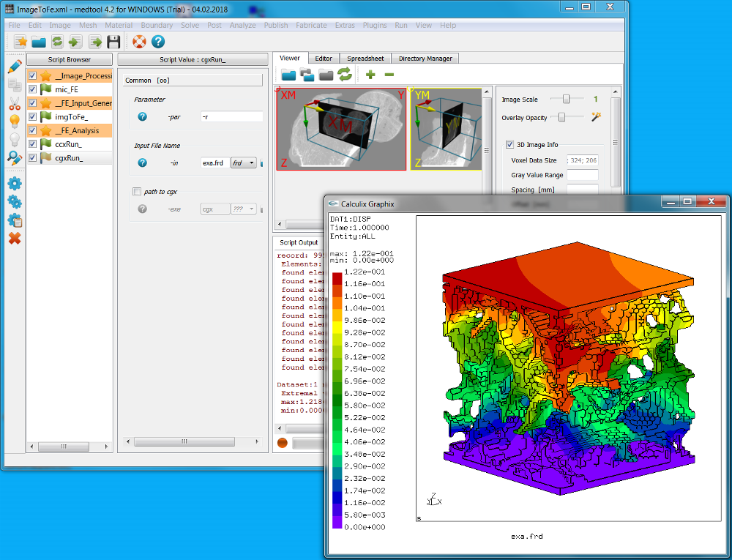Click the green minus zoom-out icon

[389, 74]
